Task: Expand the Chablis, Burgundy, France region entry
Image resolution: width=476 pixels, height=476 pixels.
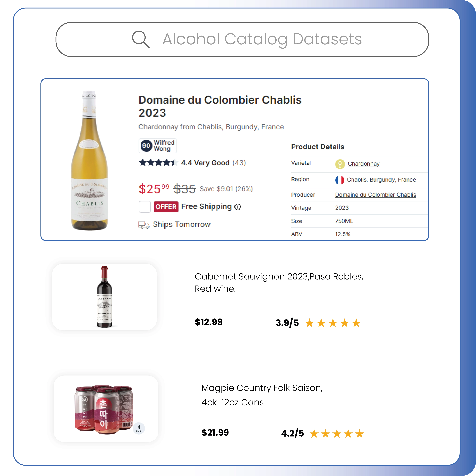Action: (x=381, y=180)
